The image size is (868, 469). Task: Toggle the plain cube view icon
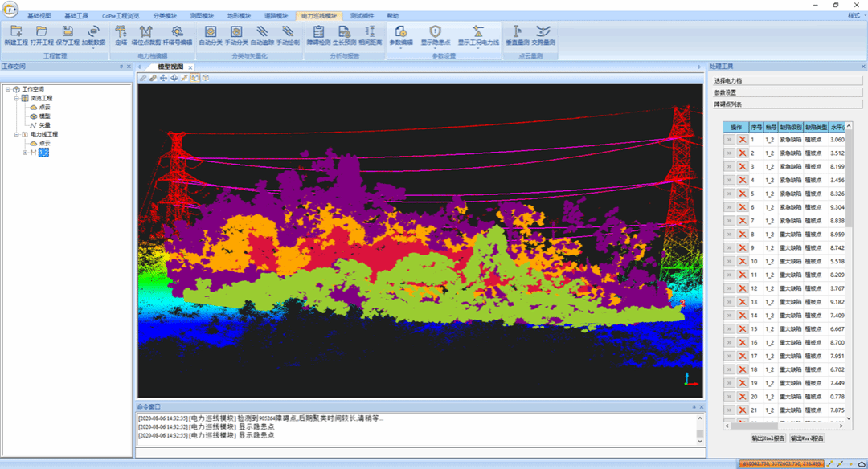click(206, 78)
